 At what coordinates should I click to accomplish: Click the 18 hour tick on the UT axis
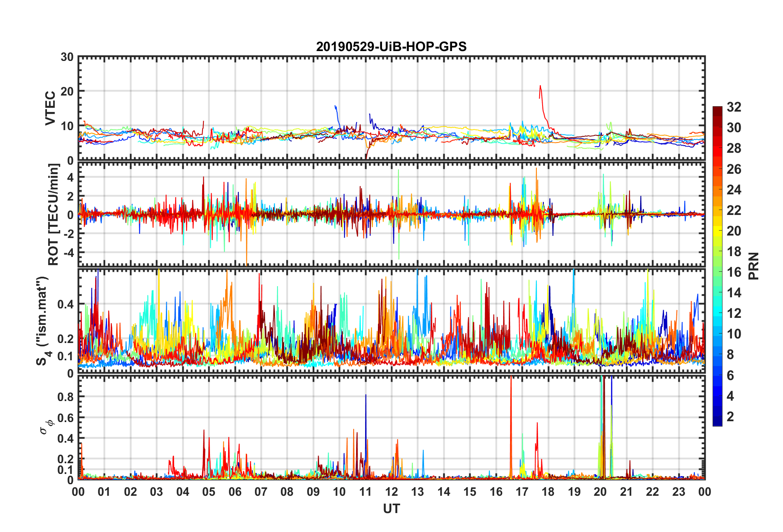[548, 492]
